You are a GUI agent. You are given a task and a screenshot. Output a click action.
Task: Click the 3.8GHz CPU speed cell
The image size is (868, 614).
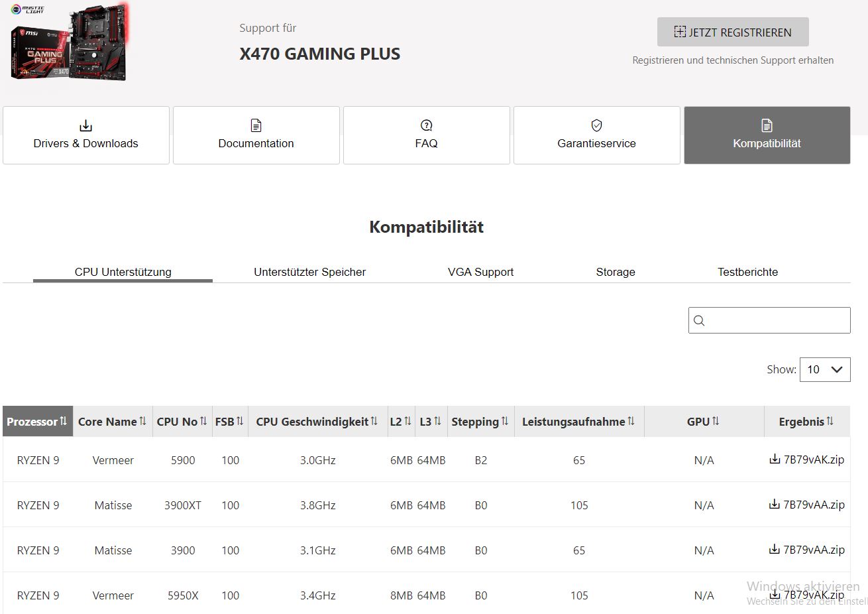pyautogui.click(x=318, y=505)
